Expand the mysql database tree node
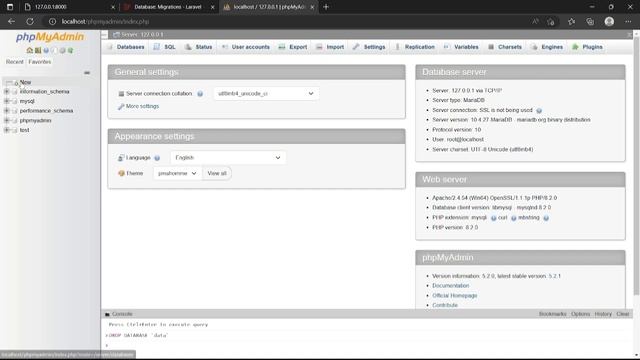Image resolution: width=640 pixels, height=360 pixels. tap(7, 101)
